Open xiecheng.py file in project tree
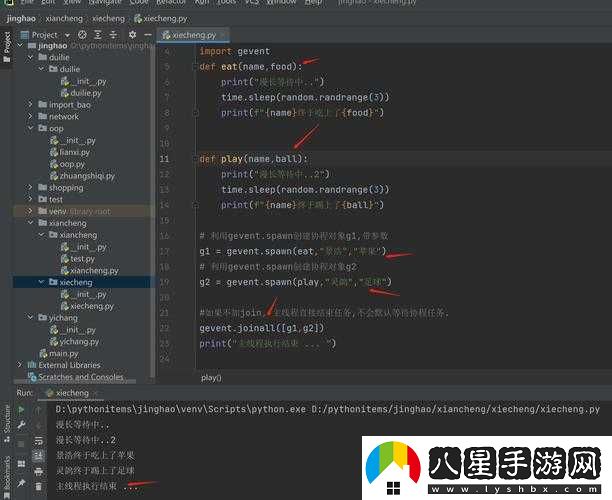Image resolution: width=612 pixels, height=500 pixels. coord(87,306)
